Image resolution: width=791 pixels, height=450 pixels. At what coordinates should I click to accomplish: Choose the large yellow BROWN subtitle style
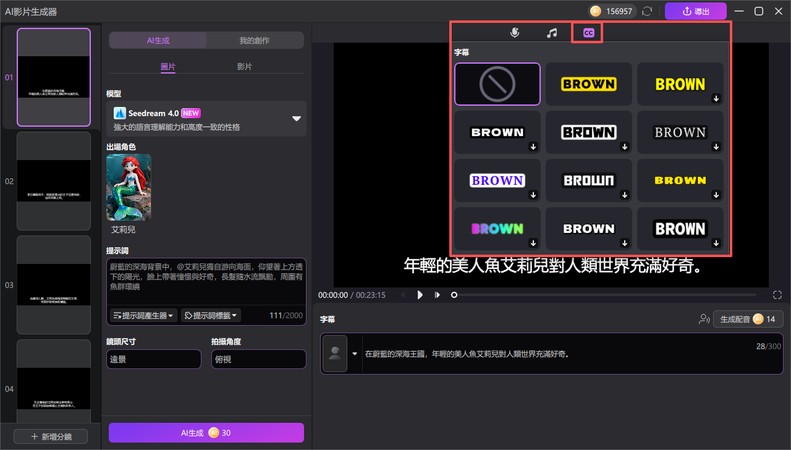coord(680,84)
